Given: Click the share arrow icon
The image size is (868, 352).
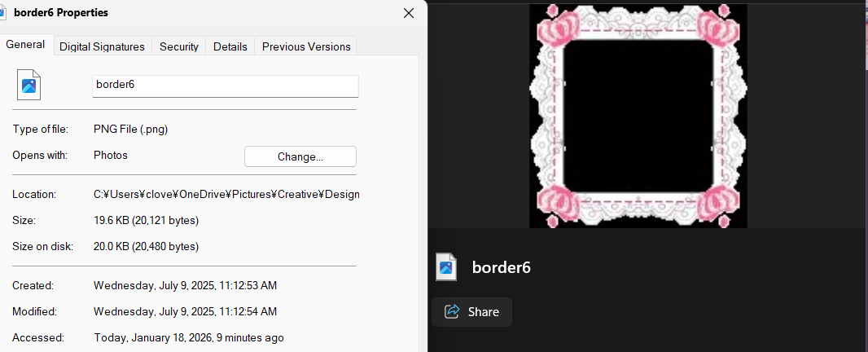Looking at the screenshot, I should [x=452, y=311].
